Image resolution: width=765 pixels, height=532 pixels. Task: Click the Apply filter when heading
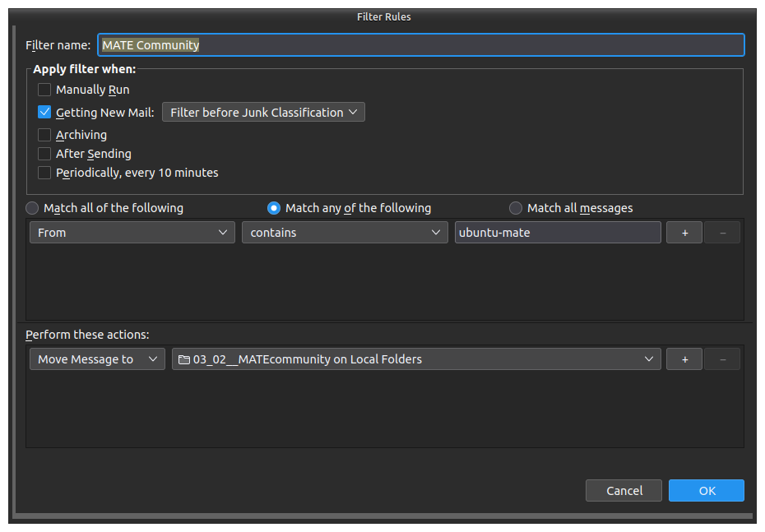[x=85, y=69]
